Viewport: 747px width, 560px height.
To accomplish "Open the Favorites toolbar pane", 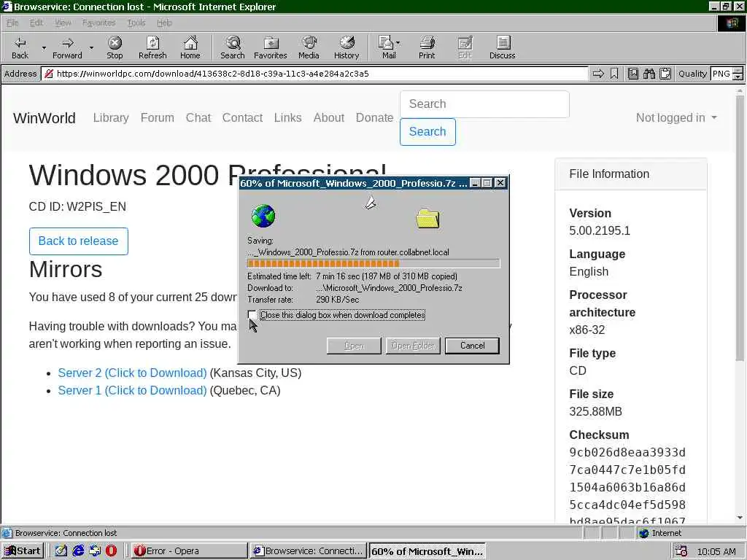I will click(271, 47).
